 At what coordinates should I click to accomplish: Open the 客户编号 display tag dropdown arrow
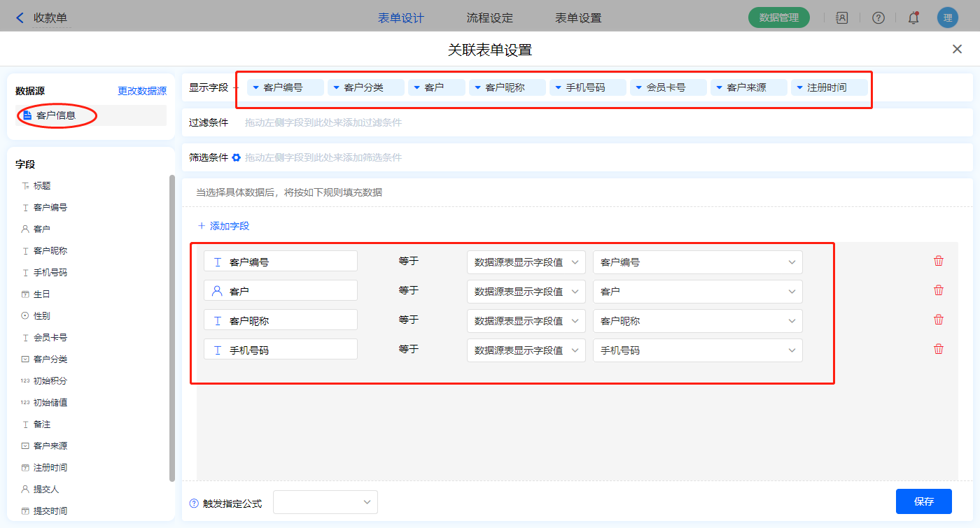click(256, 87)
